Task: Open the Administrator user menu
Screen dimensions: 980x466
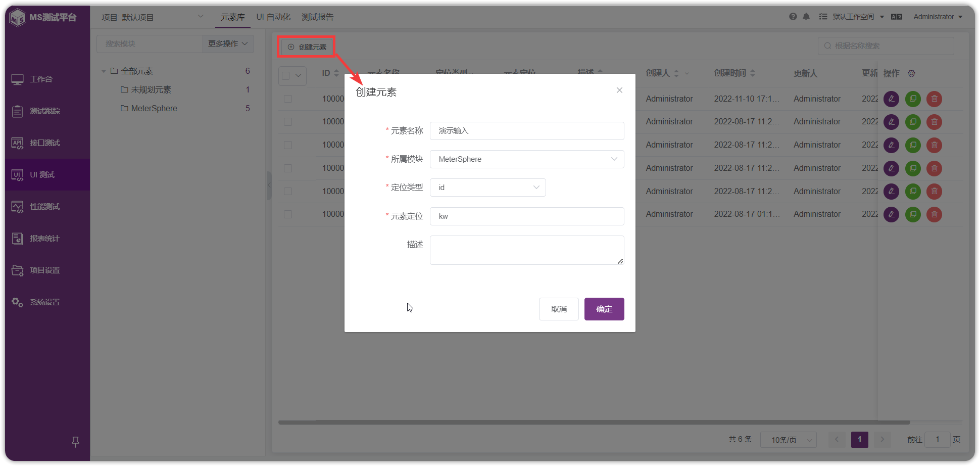Action: (938, 17)
